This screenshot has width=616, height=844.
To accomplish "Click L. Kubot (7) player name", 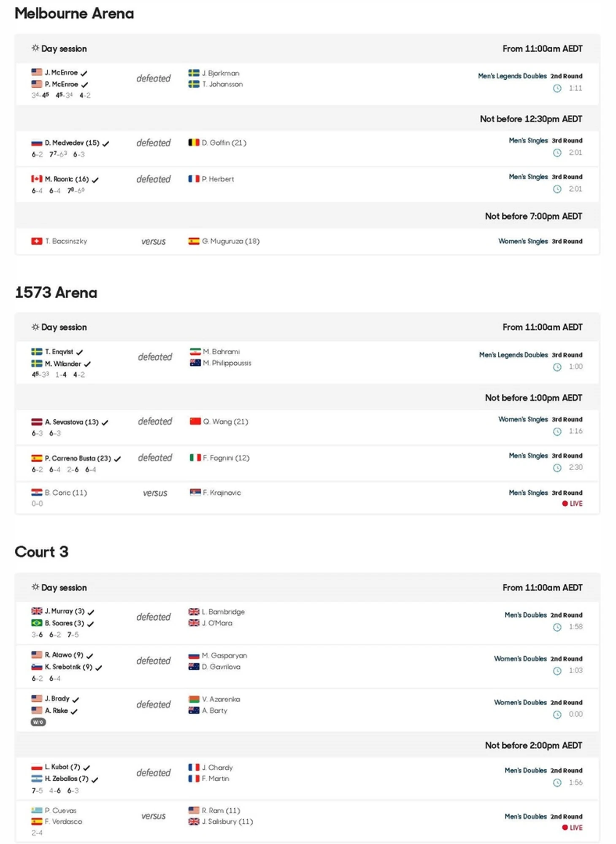I will (x=62, y=767).
